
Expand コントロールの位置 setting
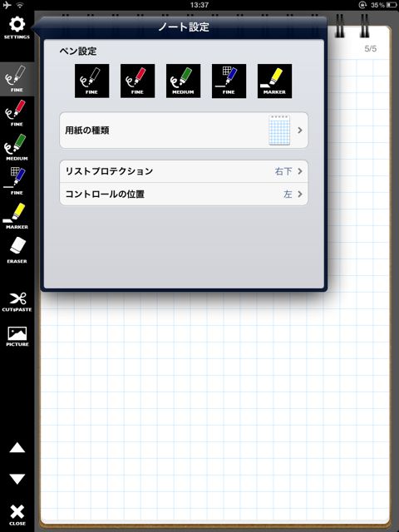coord(184,194)
